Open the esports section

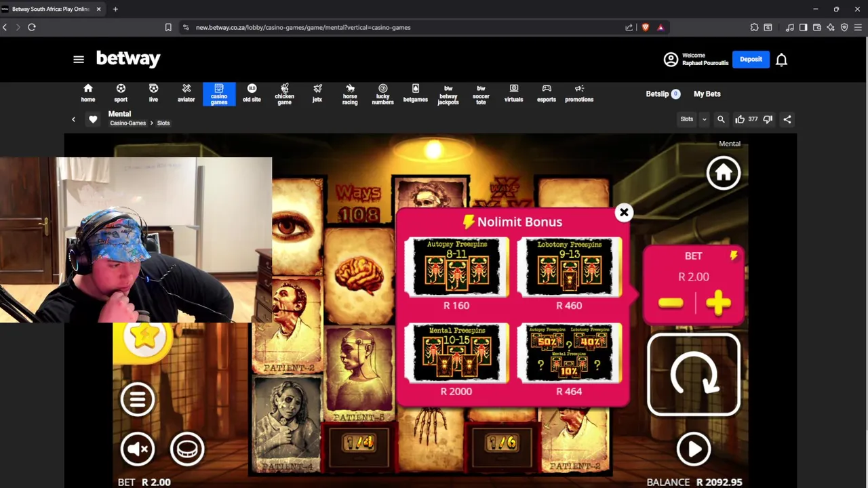click(547, 94)
